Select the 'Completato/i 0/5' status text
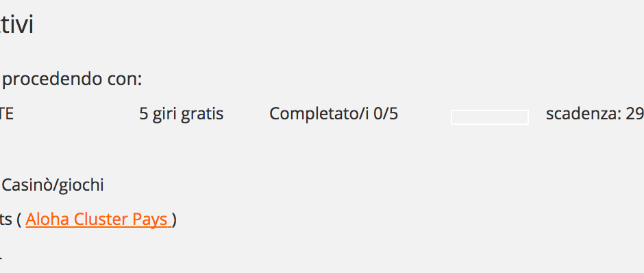Viewport: 644px width, 273px height. tap(334, 114)
